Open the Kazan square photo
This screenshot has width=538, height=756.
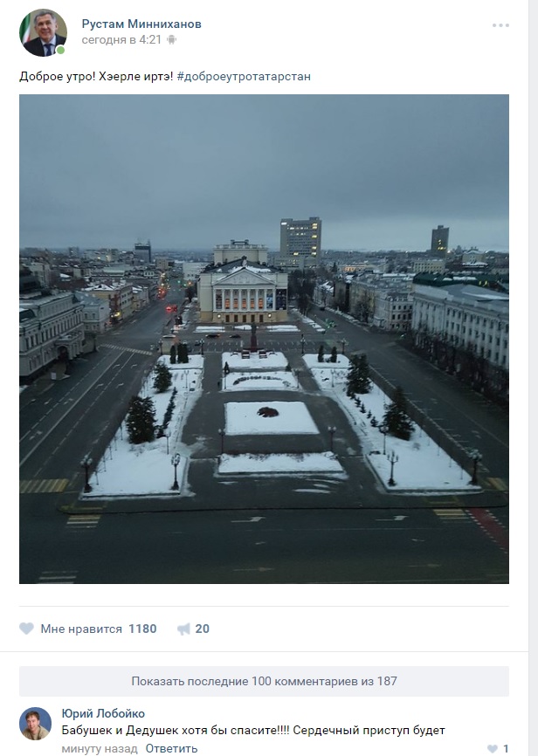[264, 339]
